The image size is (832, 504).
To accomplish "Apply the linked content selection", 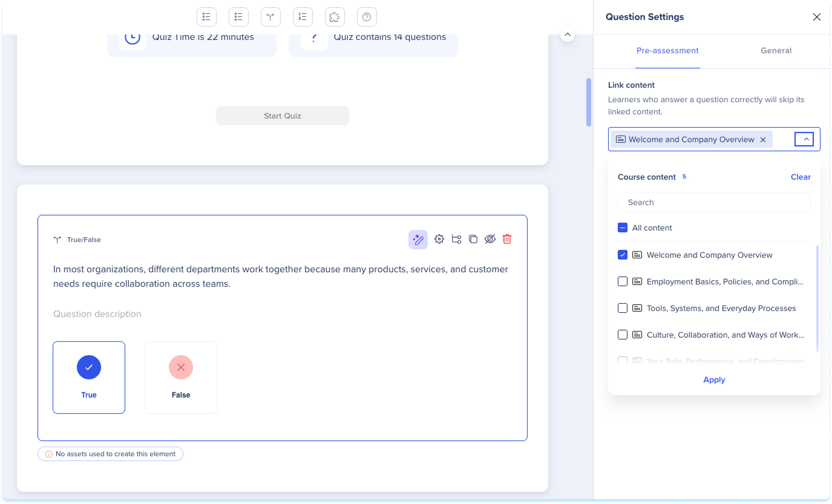I will pos(714,380).
